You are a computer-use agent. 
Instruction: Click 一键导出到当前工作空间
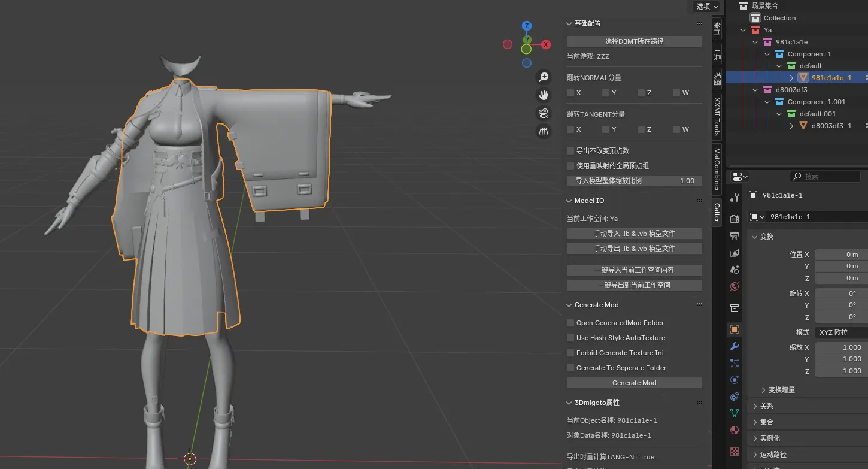[635, 285]
